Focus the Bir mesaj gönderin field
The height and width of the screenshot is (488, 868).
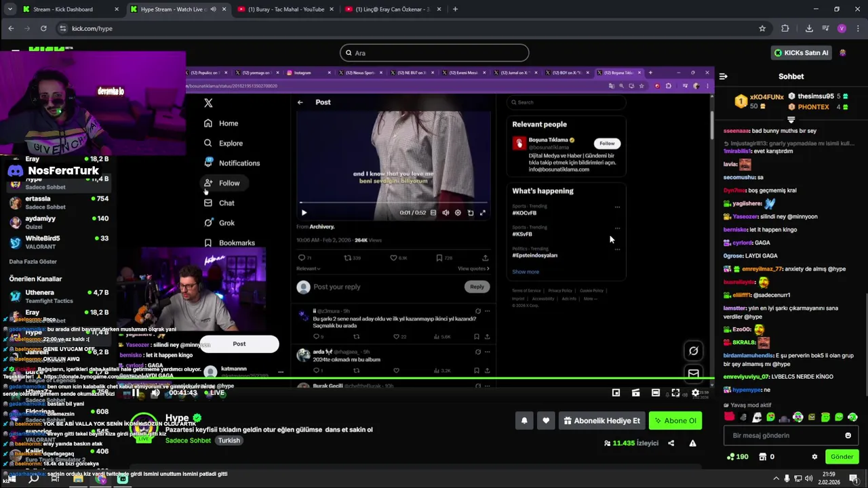(x=791, y=436)
